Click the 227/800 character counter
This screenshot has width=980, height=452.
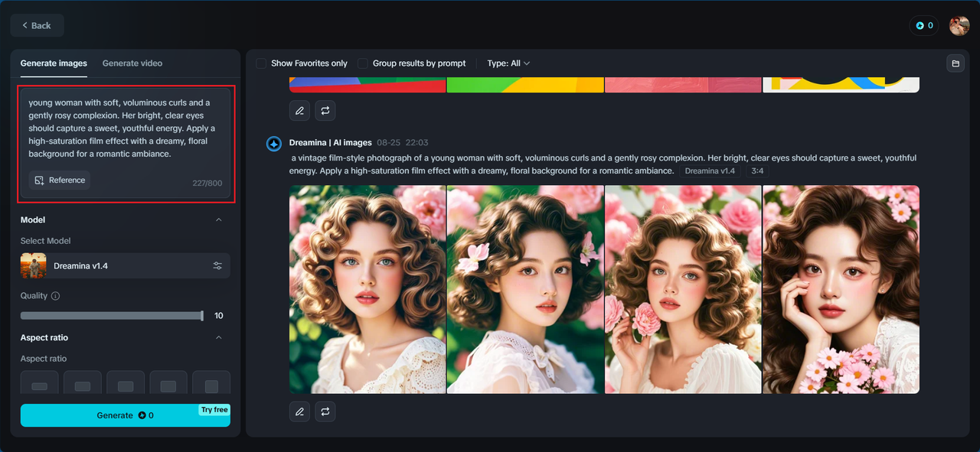coord(207,184)
